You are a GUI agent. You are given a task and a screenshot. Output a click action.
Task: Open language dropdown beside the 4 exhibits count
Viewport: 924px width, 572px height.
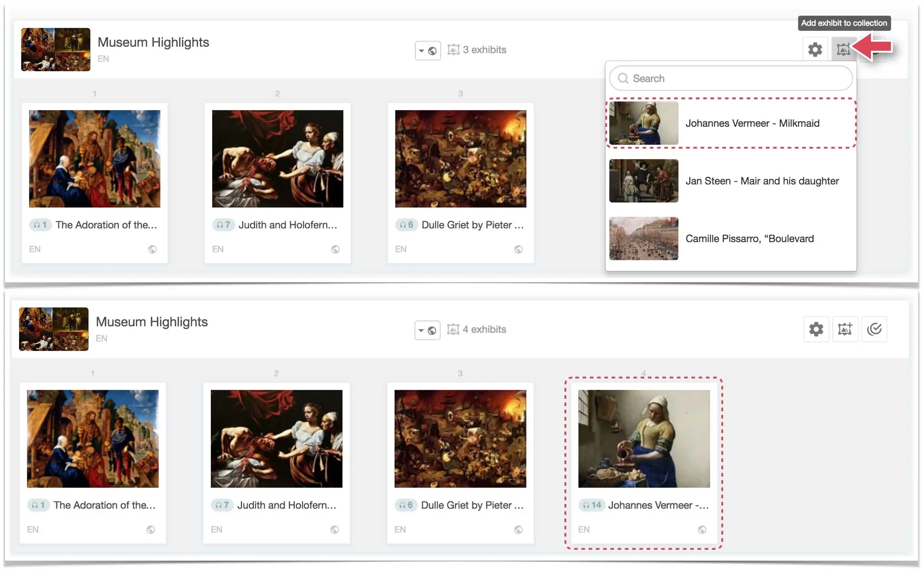(427, 330)
